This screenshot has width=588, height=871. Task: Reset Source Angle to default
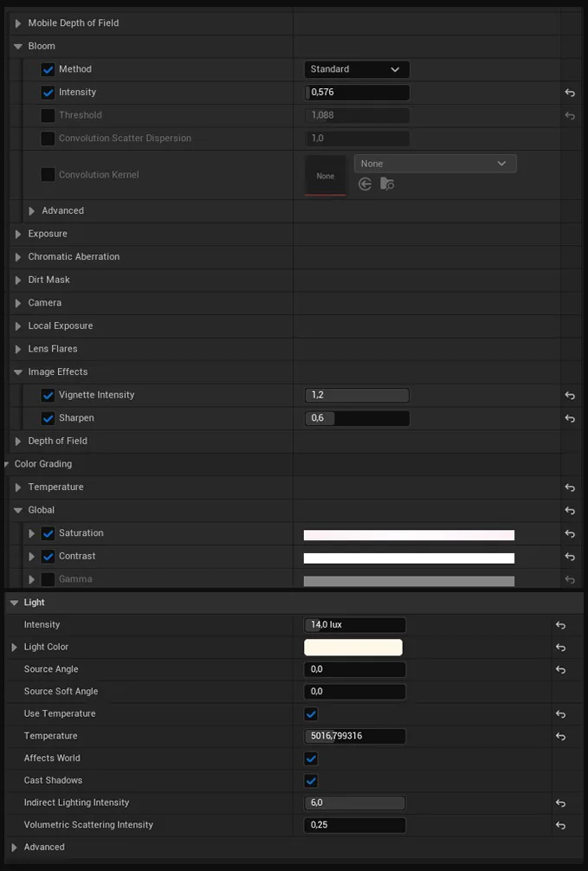pyautogui.click(x=561, y=670)
